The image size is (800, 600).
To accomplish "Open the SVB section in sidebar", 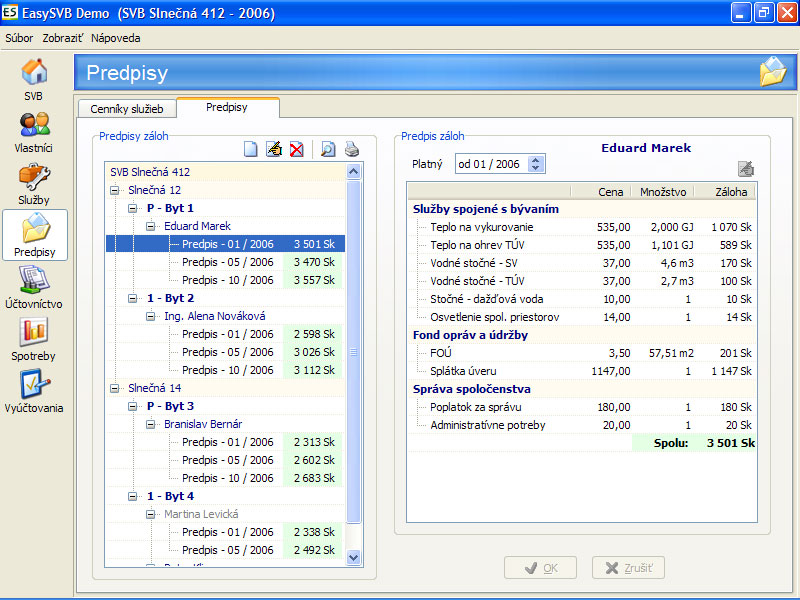I will tap(34, 80).
